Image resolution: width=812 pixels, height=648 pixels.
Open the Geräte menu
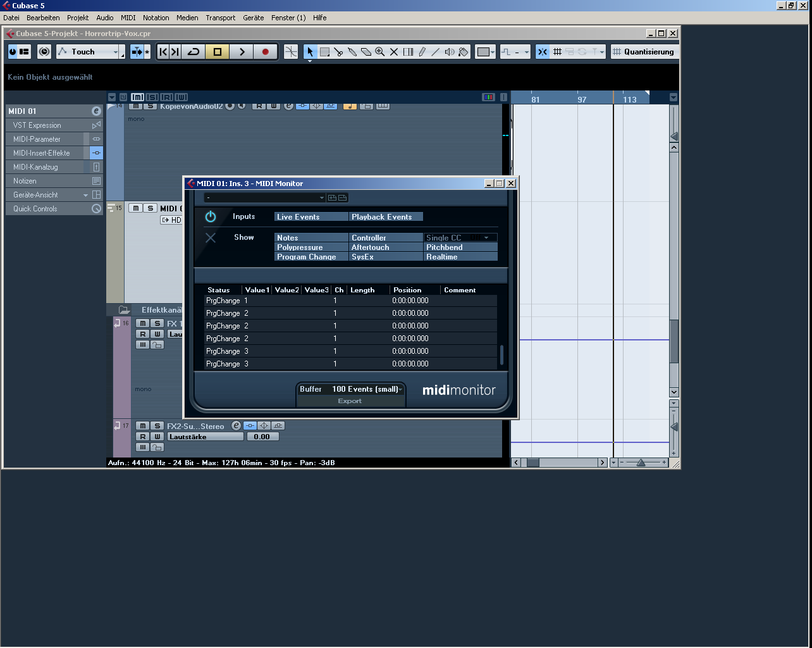(x=254, y=18)
